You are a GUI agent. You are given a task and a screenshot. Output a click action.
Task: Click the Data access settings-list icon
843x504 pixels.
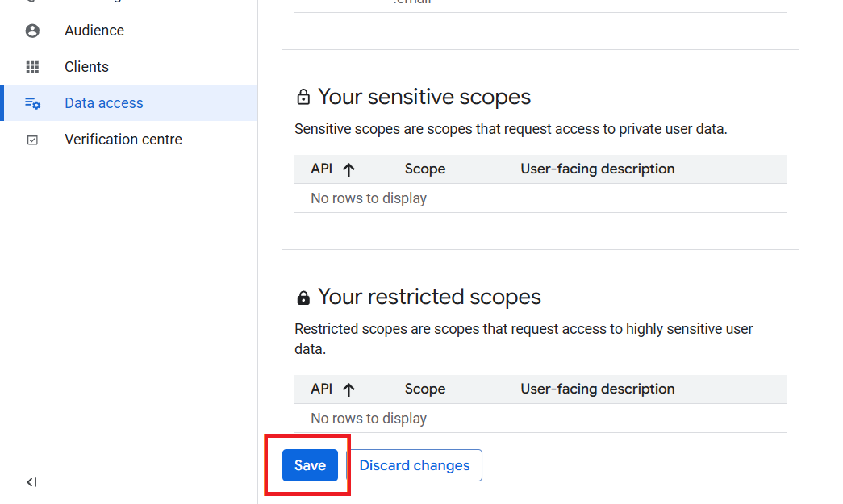(x=32, y=102)
